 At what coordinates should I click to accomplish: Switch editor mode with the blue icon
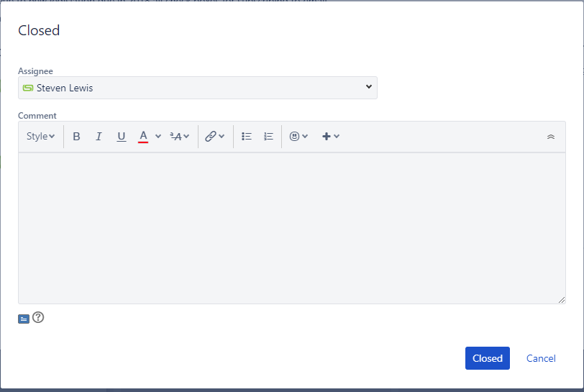pos(24,319)
